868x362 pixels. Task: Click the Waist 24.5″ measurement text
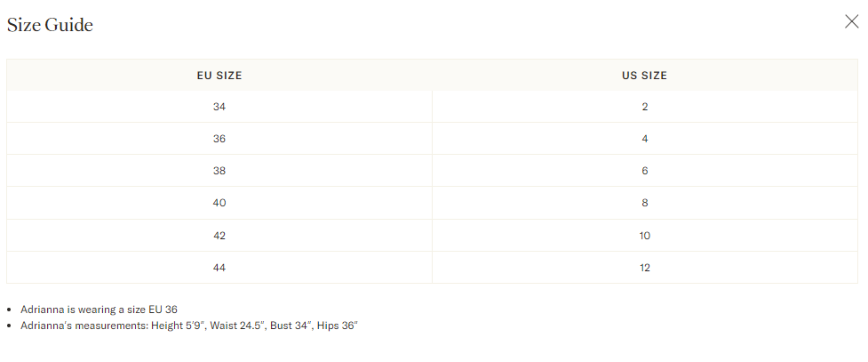(235, 326)
